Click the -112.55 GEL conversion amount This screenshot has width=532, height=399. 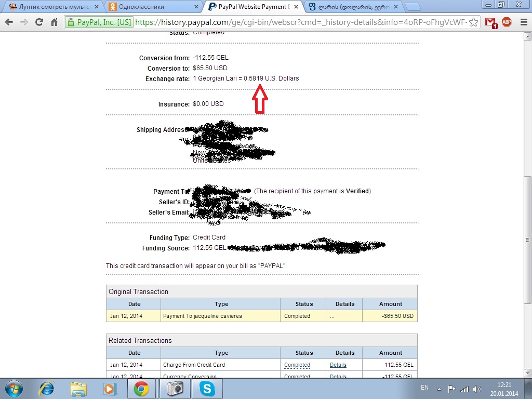coord(210,58)
